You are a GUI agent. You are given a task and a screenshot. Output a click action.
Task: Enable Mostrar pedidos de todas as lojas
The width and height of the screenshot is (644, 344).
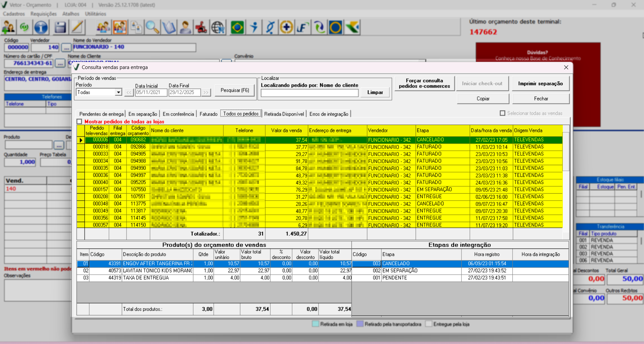(x=79, y=122)
